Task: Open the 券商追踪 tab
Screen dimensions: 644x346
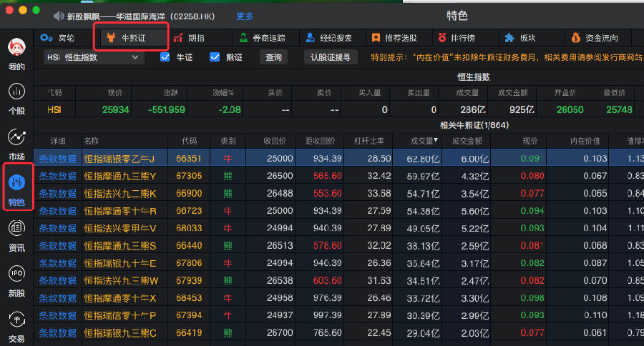Action: tap(262, 38)
